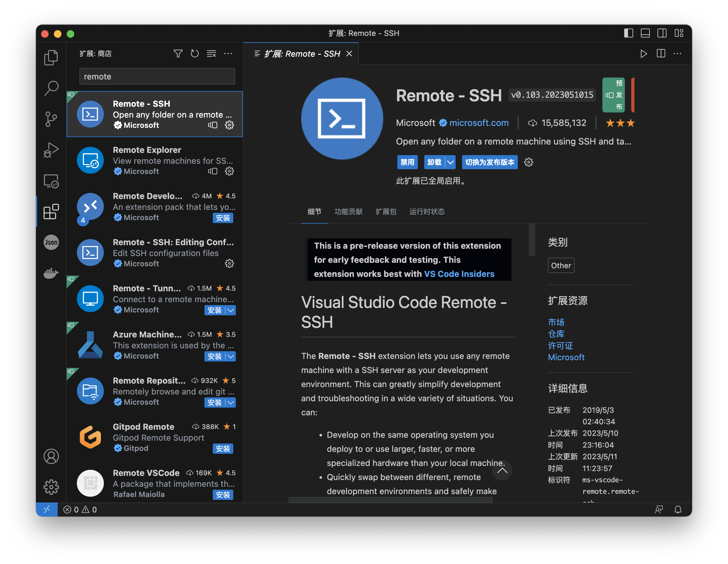Install Gitpod Remote extension

click(223, 449)
